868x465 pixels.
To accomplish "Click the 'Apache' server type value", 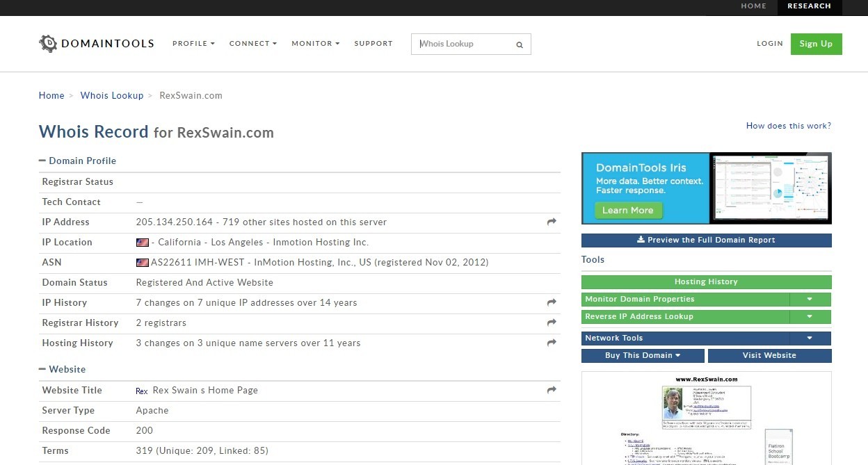I will (x=152, y=411).
